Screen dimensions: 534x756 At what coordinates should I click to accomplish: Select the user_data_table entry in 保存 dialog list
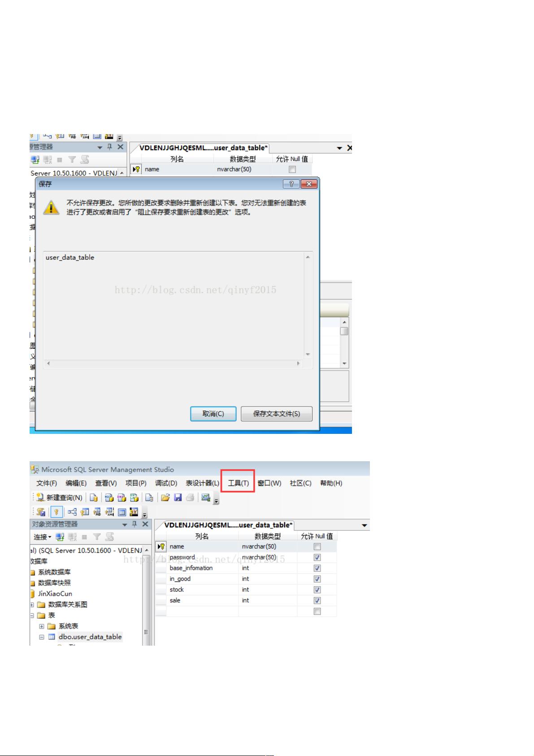pyautogui.click(x=70, y=258)
